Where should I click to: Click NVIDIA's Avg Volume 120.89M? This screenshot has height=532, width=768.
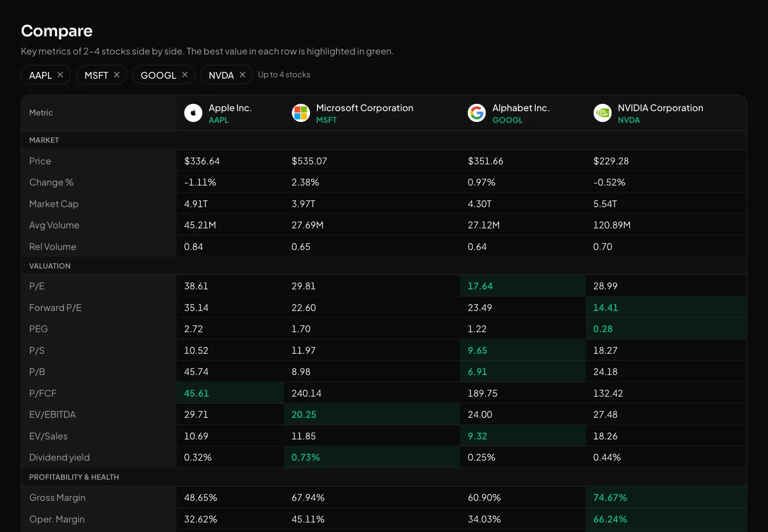coord(612,225)
